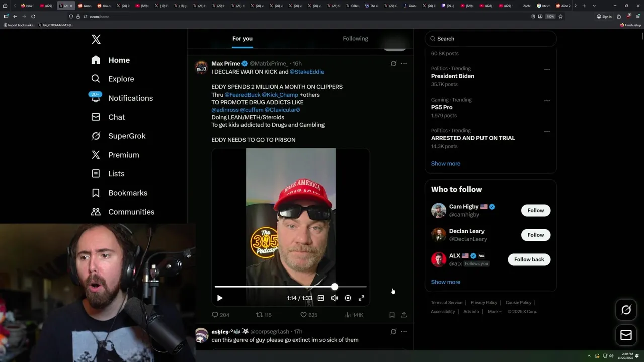The image size is (644, 362).
Task: Open more options for PS5 Pro trend
Action: (547, 101)
